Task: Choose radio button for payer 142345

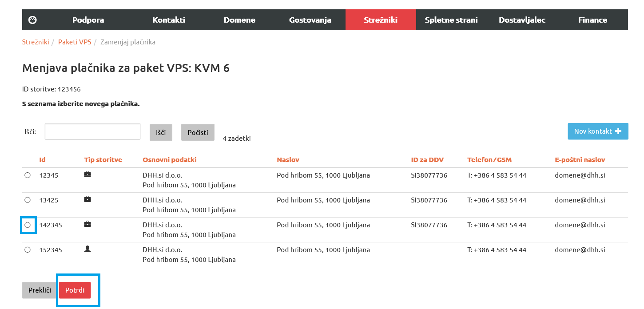Action: [x=28, y=225]
